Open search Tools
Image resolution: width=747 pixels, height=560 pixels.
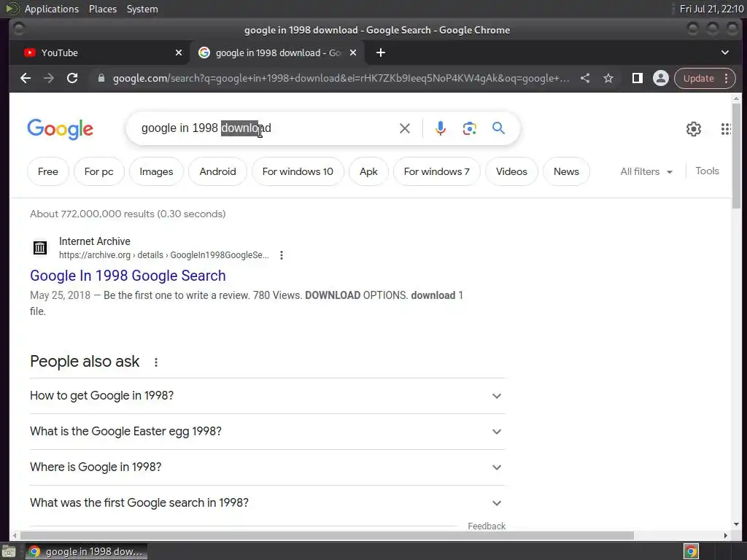pos(707,171)
